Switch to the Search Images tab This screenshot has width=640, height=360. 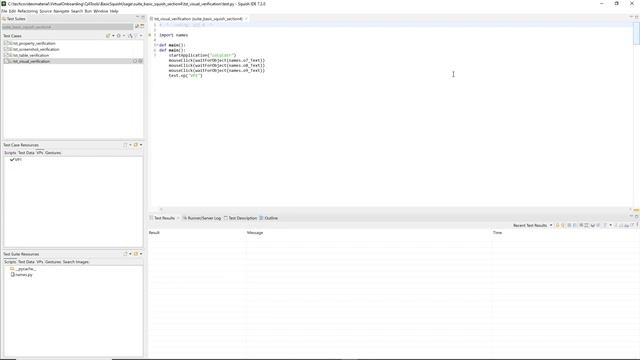pos(76,262)
